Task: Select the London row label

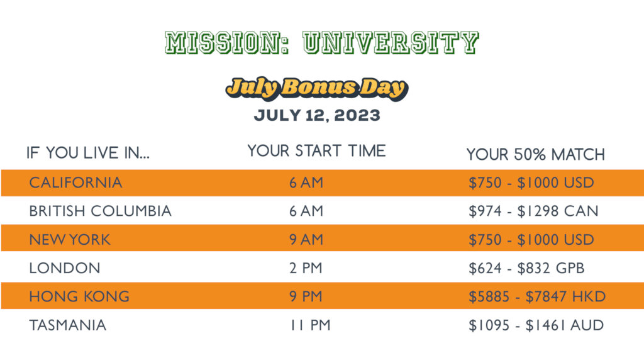Action: pos(65,268)
